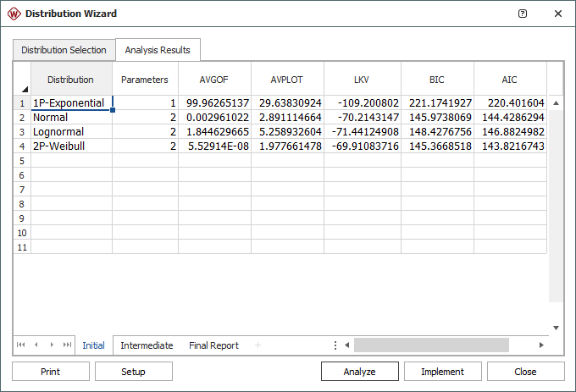Select row header number 11

(22, 247)
